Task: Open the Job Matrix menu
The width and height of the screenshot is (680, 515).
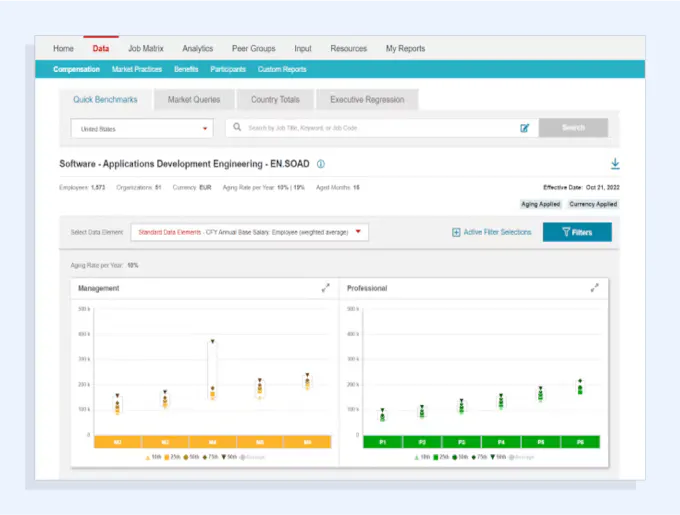Action: [x=146, y=49]
